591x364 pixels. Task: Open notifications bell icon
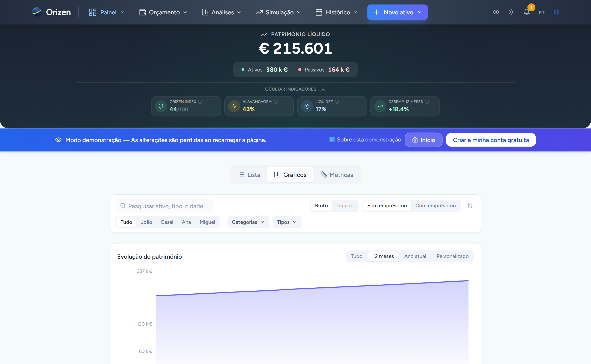(526, 12)
